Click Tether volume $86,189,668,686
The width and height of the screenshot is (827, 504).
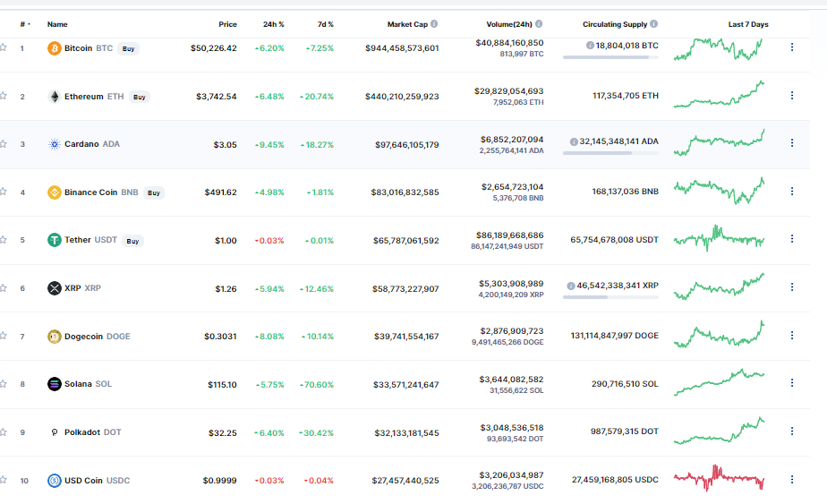tap(509, 235)
